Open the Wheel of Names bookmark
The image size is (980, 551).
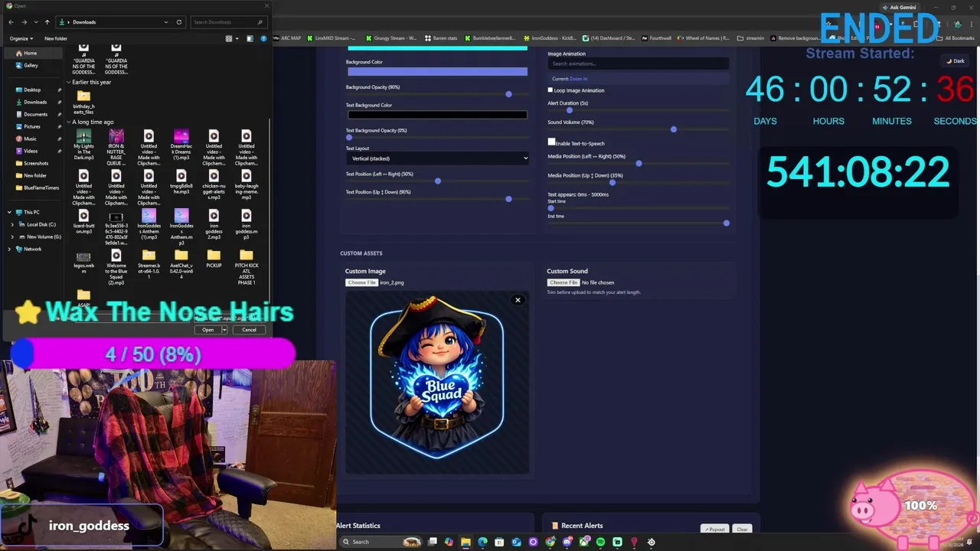tap(704, 38)
